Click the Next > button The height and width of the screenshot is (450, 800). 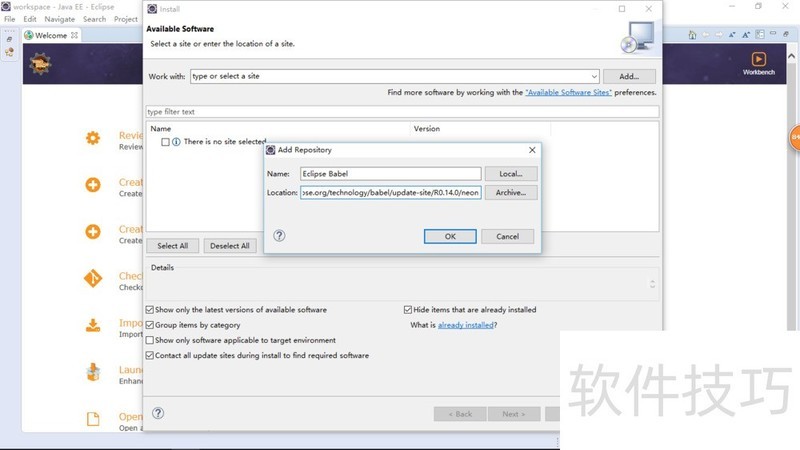coord(514,414)
